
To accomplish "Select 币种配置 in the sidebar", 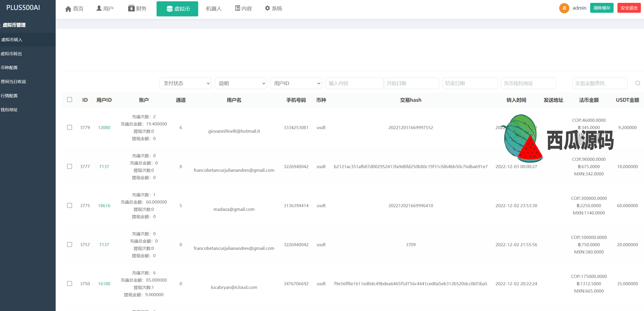I will [x=28, y=68].
